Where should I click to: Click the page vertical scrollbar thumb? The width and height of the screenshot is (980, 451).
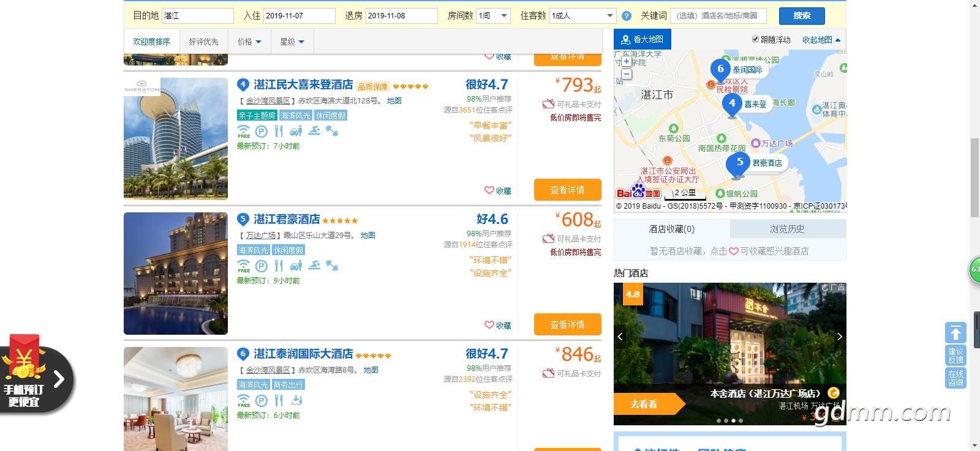point(974,178)
